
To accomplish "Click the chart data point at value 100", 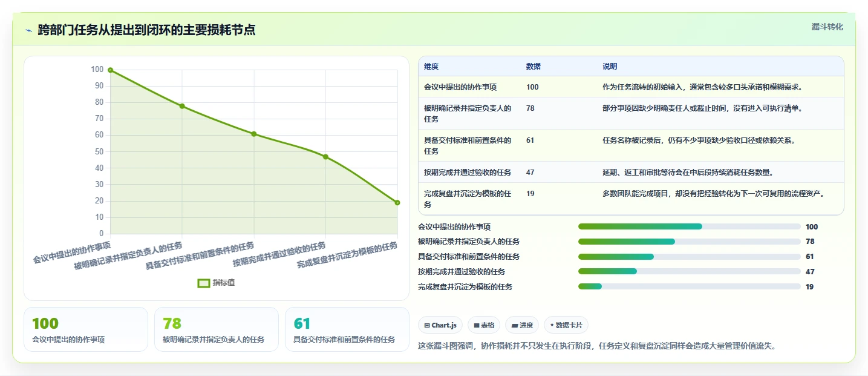I will tap(111, 70).
